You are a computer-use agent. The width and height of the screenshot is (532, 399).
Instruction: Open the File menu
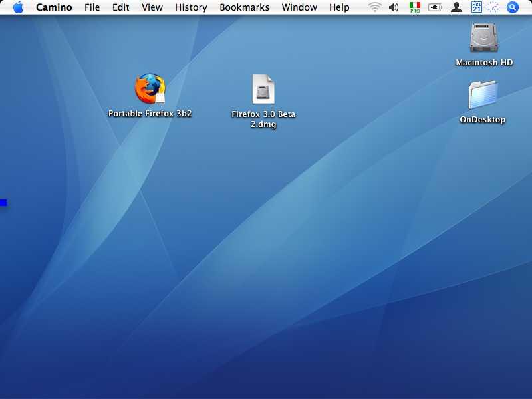point(92,7)
